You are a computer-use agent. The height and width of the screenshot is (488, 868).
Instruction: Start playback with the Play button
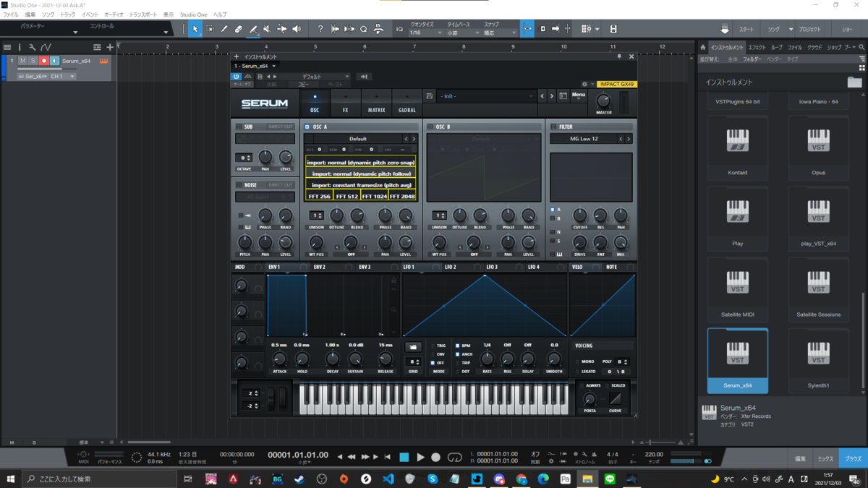pos(420,457)
